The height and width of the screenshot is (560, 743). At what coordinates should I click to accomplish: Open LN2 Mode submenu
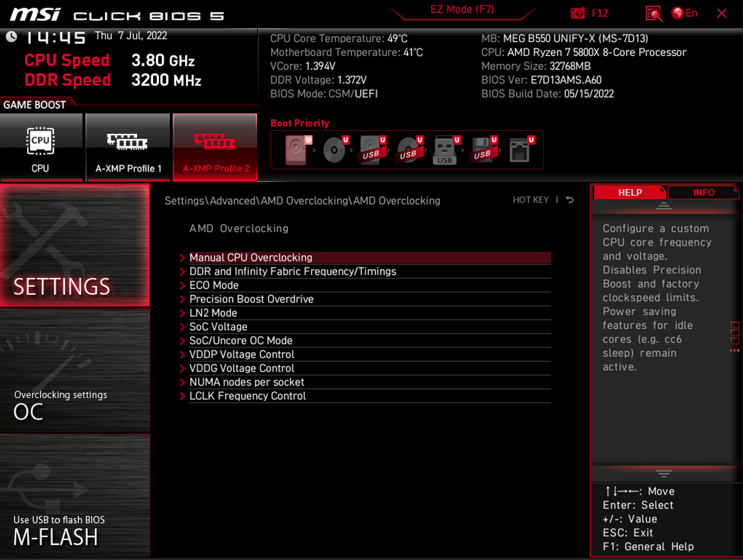pyautogui.click(x=366, y=313)
